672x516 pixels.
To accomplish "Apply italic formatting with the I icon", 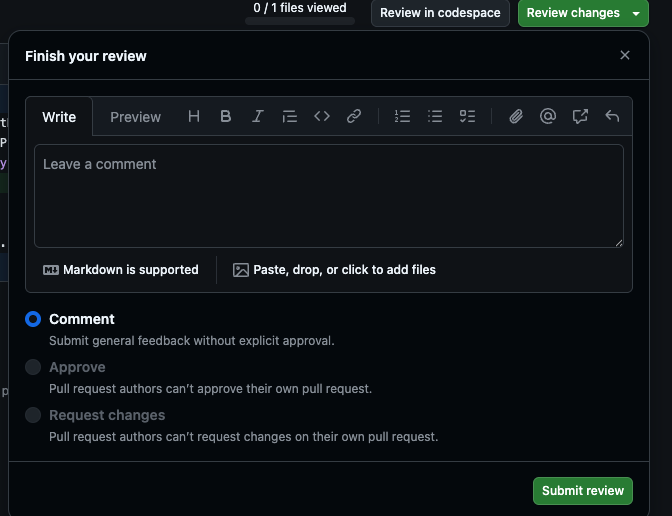I will coord(258,116).
